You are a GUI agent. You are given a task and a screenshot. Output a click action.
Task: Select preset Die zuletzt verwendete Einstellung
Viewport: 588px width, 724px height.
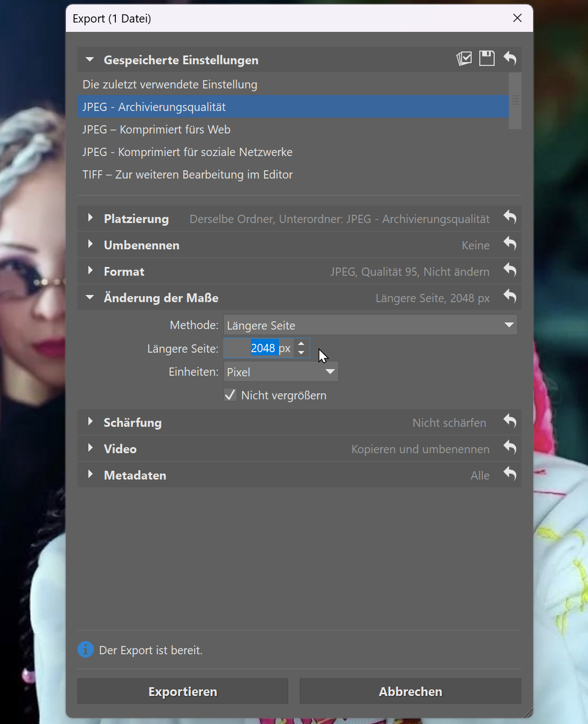pyautogui.click(x=293, y=85)
